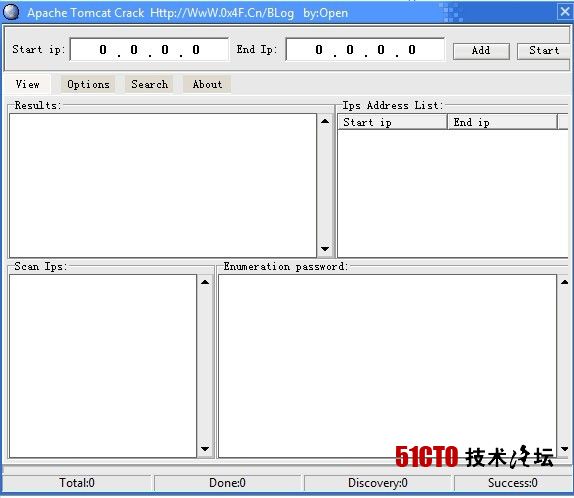Show the About tab
This screenshot has width=574, height=498.
click(207, 84)
